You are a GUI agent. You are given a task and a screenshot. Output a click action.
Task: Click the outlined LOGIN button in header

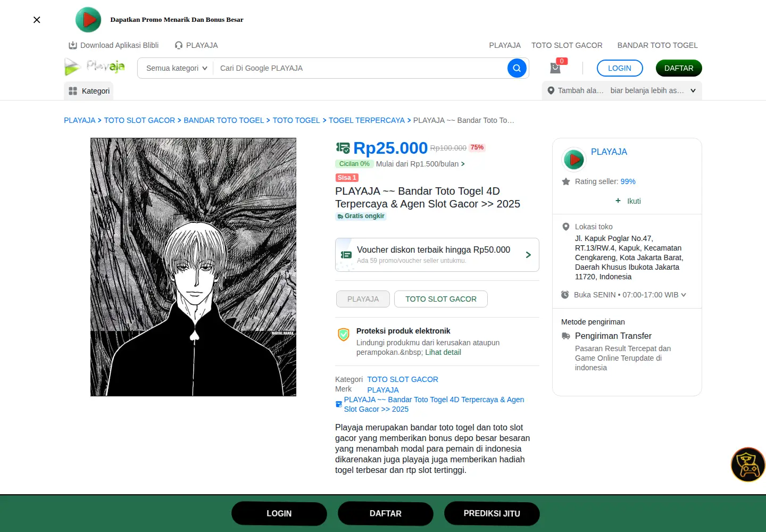pos(620,68)
